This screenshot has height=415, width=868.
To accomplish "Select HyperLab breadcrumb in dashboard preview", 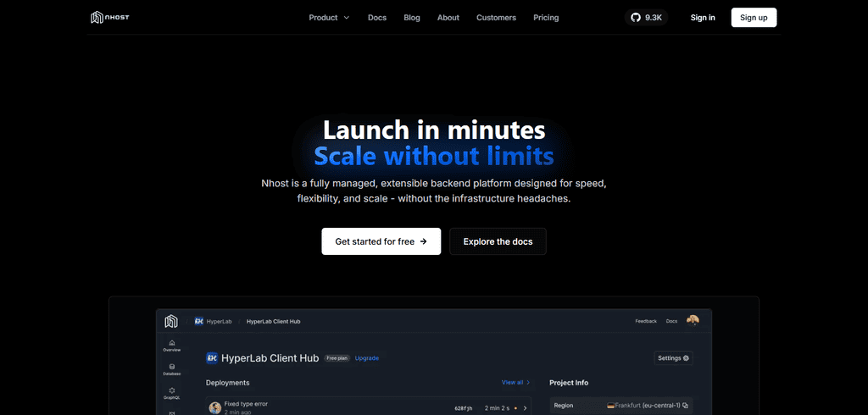I will click(213, 322).
